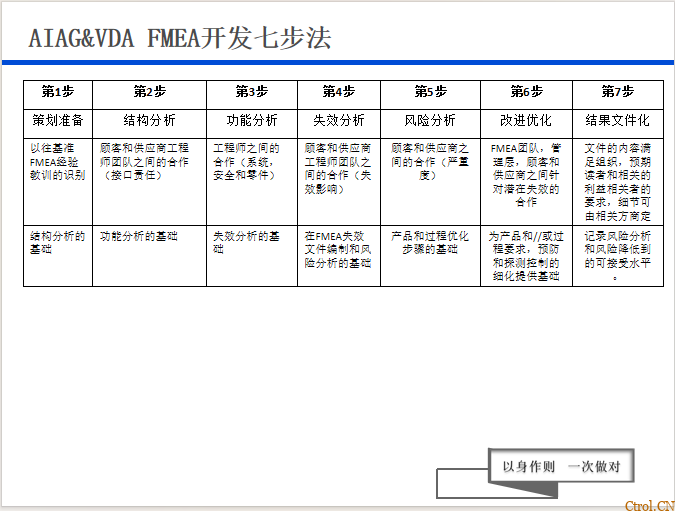Select cell starting 'FMEA团队，管理层'
This screenshot has width=675, height=511.
526,182
